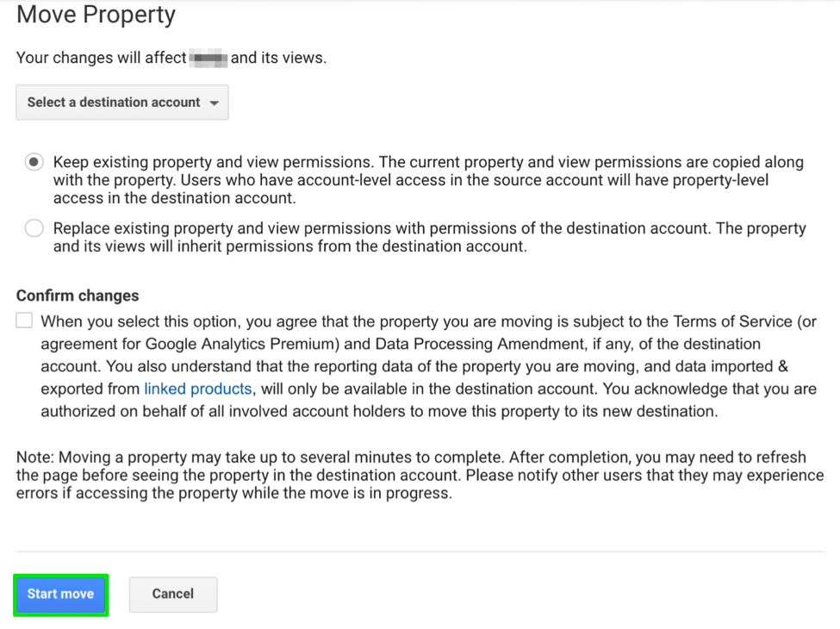Viewport: 840px width, 629px height.
Task: Choose Replace existing property and view permissions radio
Action: click(x=34, y=227)
